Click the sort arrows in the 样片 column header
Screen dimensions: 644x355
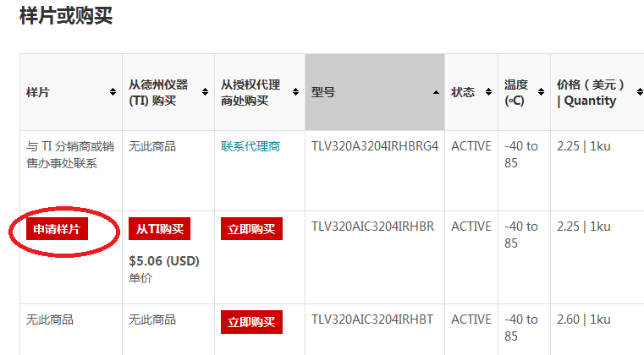point(113,92)
